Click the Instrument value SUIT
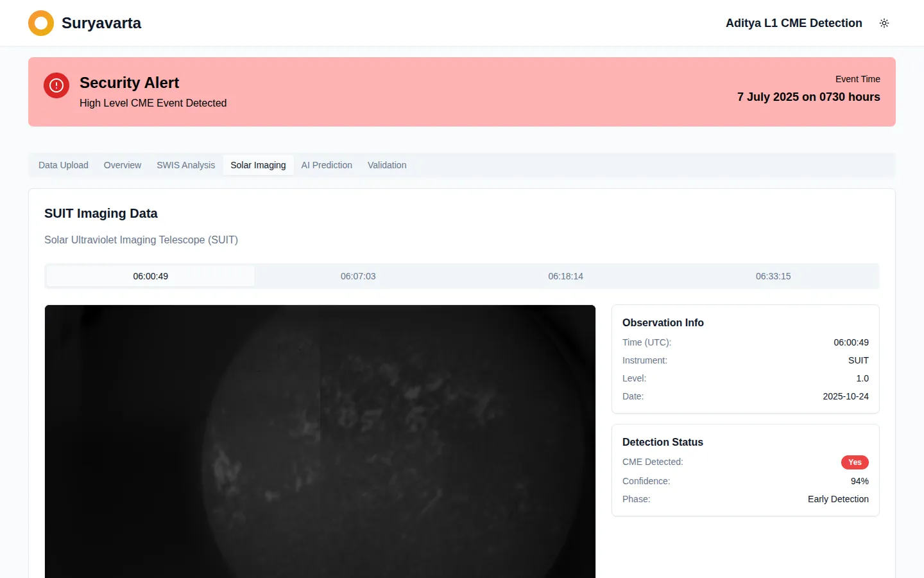 click(x=859, y=360)
